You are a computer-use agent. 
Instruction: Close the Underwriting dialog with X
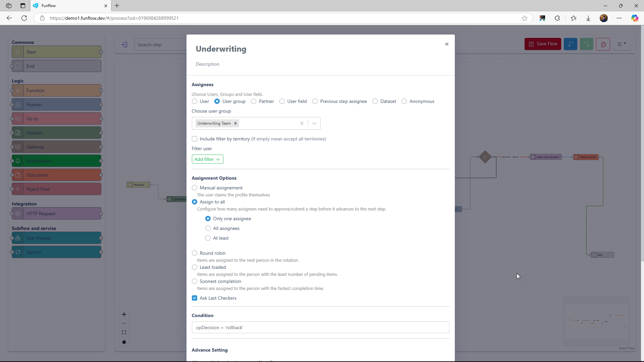(x=446, y=44)
